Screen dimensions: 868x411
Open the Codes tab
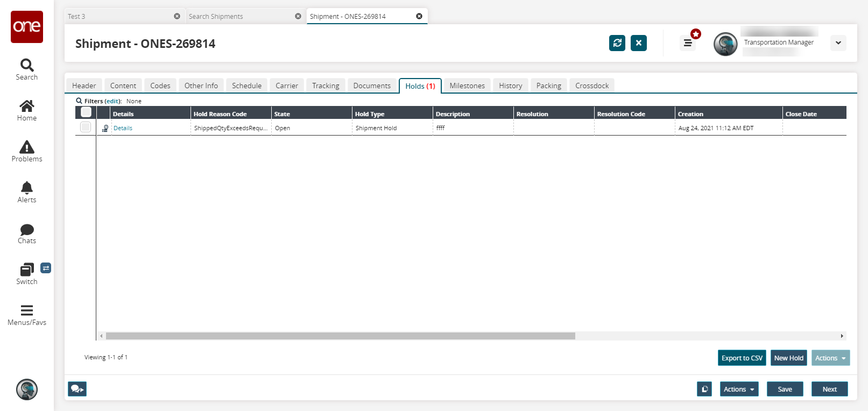click(x=160, y=86)
